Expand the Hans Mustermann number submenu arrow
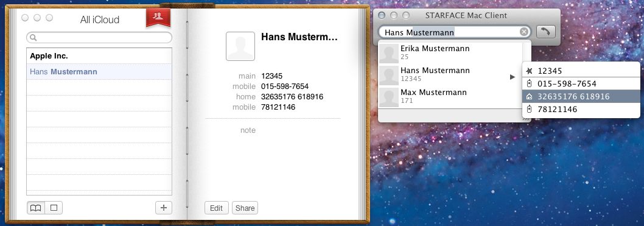The height and width of the screenshot is (226, 644). pos(512,77)
